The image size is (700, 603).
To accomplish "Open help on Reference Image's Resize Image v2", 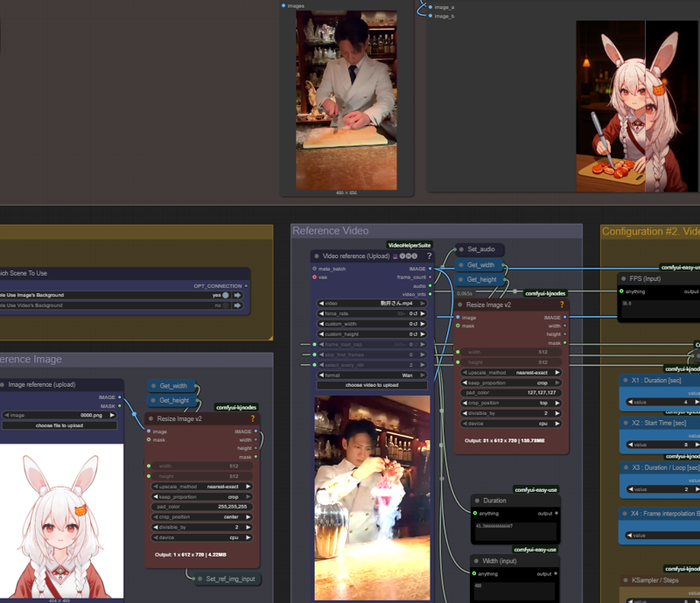I will coord(253,418).
